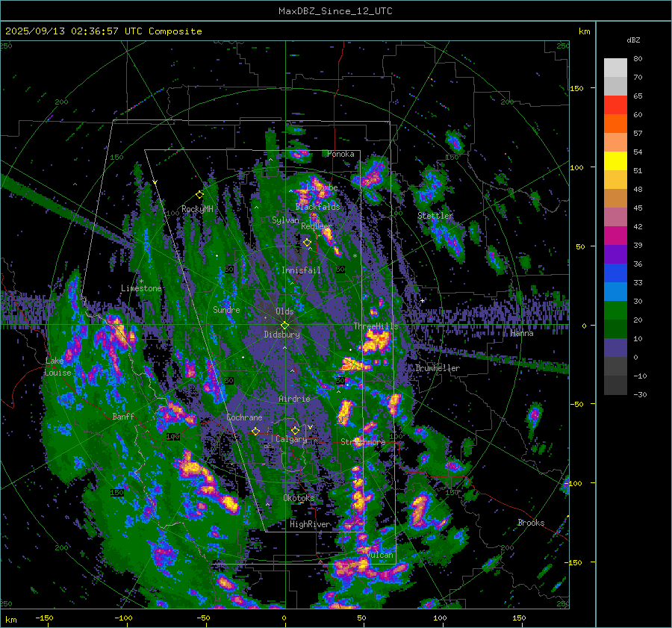Click the 80 value on the dBZ legend
The height and width of the screenshot is (628, 672).
638,59
